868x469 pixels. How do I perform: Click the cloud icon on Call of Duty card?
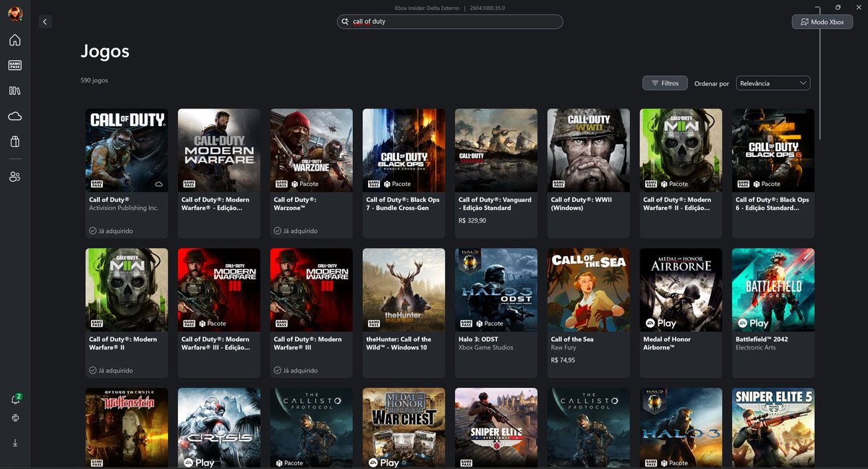[x=158, y=184]
